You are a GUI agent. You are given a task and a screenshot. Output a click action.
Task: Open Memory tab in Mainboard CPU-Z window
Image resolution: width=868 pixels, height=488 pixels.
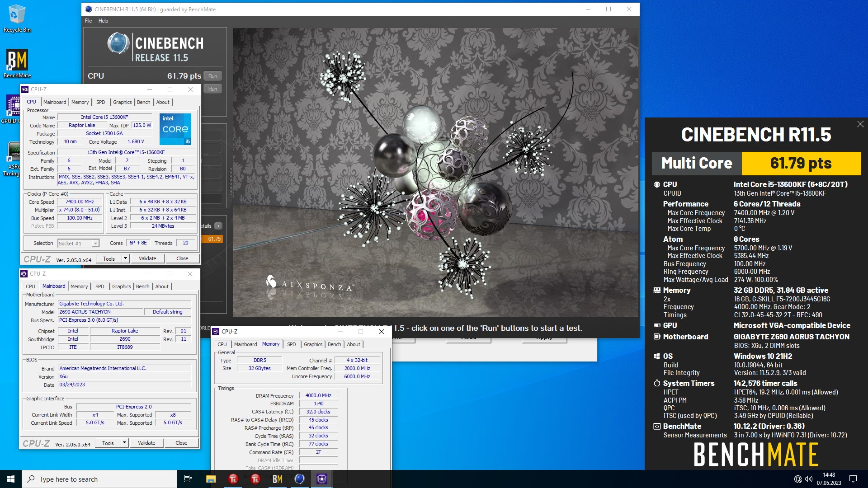click(79, 286)
